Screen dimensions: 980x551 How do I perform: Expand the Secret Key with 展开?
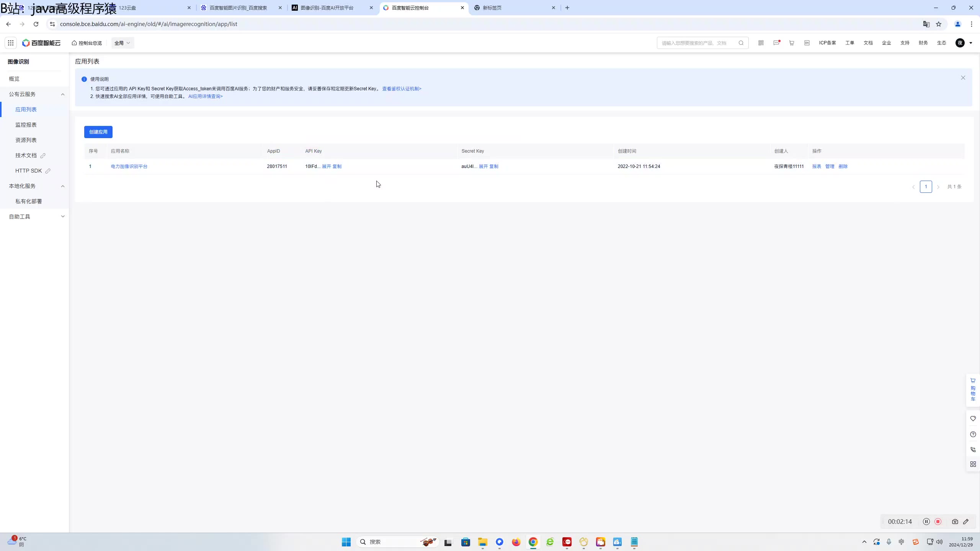483,166
